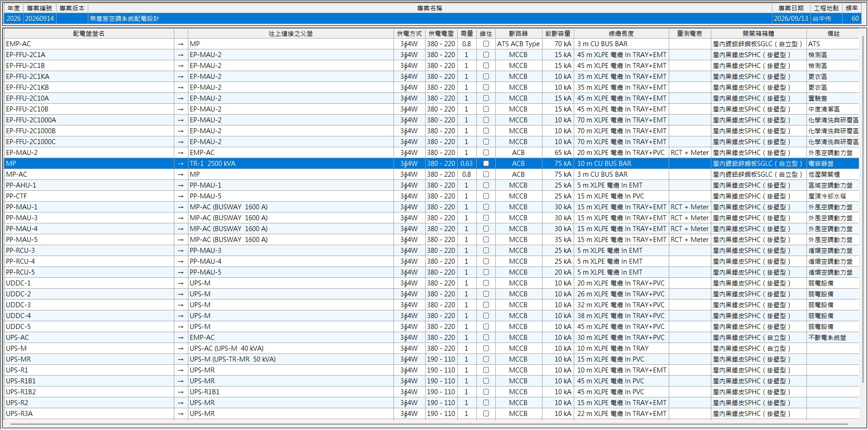Click the arrow icon in the EP-MAU-2 row
The height and width of the screenshot is (430, 868).
pyautogui.click(x=181, y=153)
